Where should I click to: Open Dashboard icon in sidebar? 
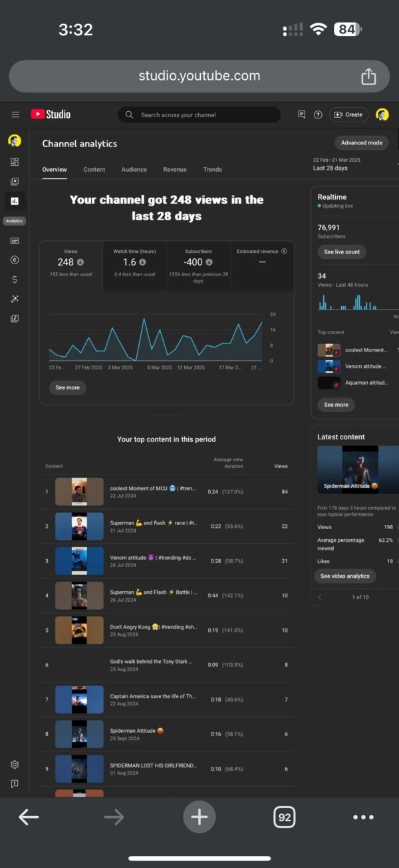pos(15,162)
